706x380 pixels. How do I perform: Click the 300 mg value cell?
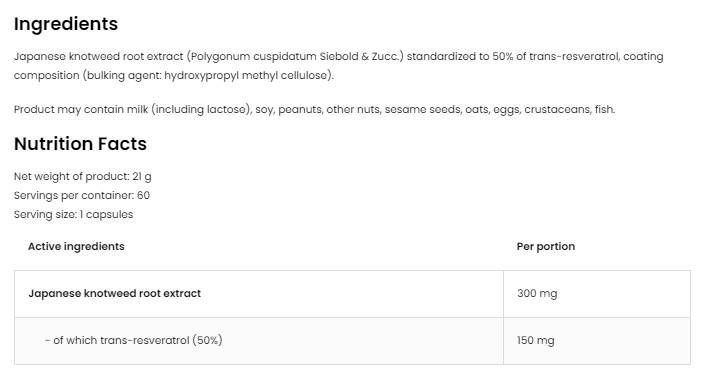(597, 294)
